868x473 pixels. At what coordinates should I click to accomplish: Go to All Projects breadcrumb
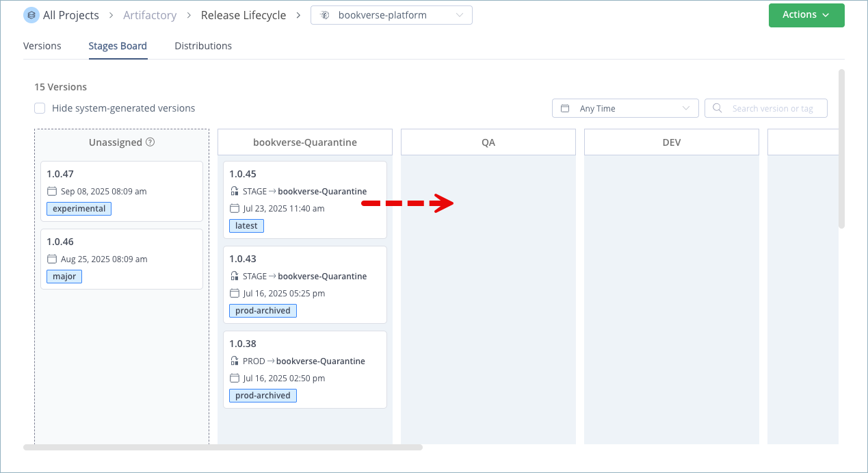tap(71, 15)
